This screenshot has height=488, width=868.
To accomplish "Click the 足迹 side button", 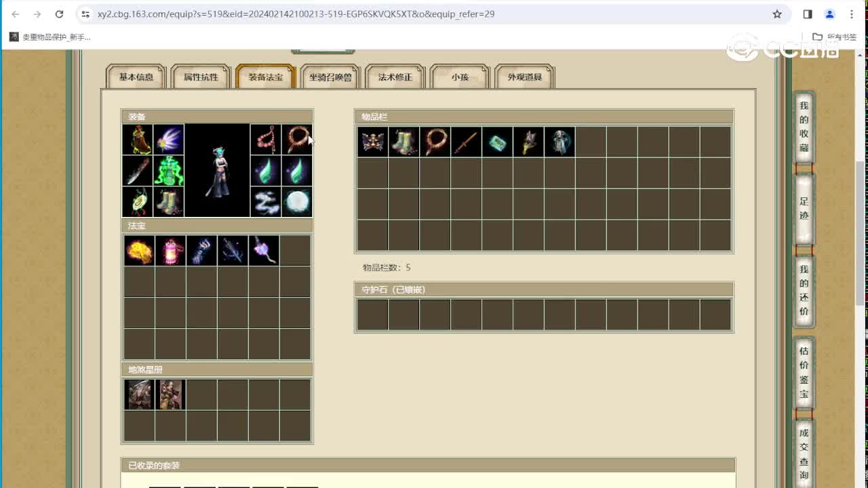I will (x=804, y=209).
